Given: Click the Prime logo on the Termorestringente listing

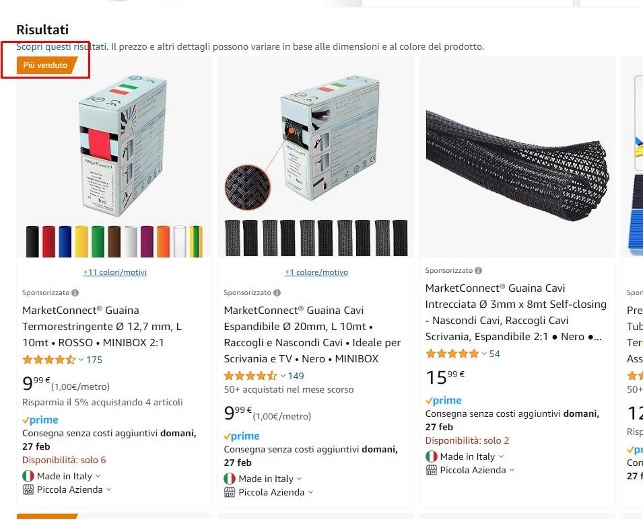Looking at the screenshot, I should tap(40, 421).
